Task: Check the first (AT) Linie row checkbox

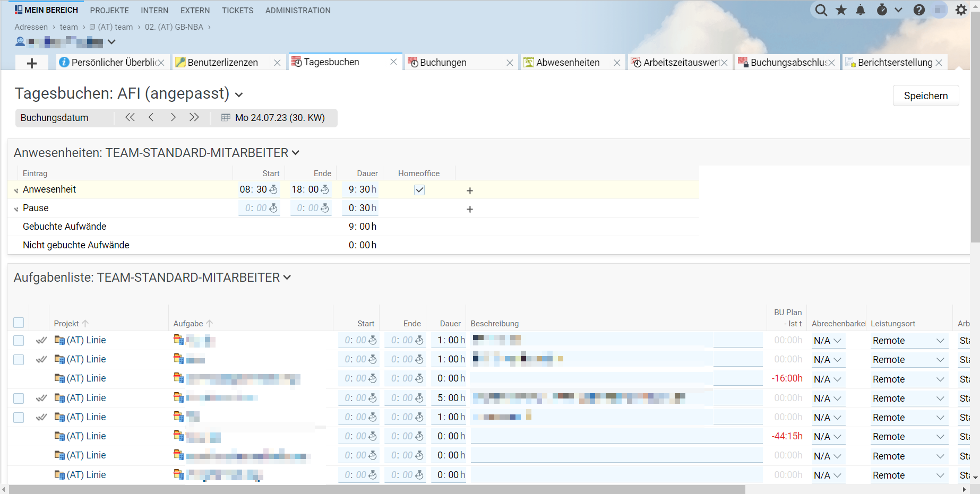Action: (x=19, y=341)
